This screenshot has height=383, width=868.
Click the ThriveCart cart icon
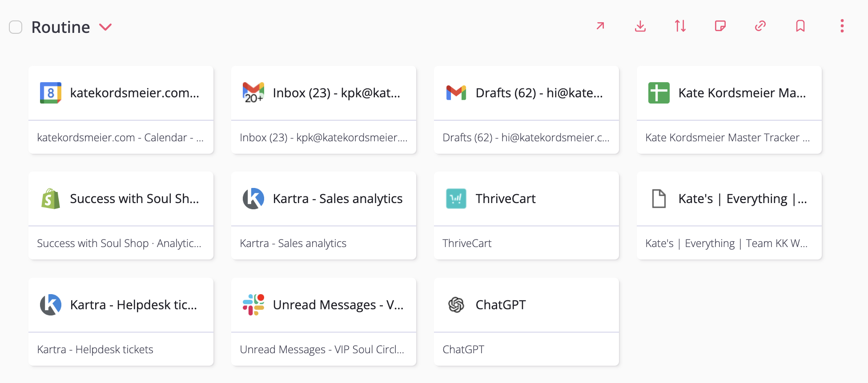coord(456,199)
